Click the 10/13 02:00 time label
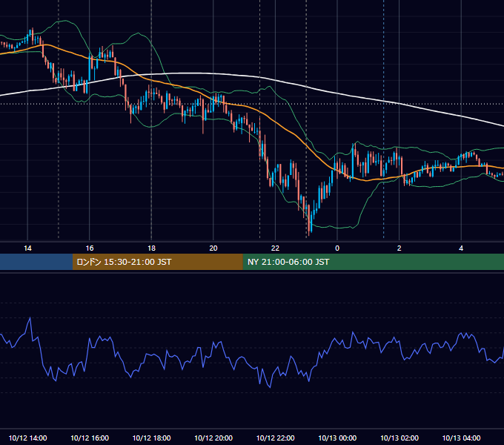Screen dimensions: 504x445 click(x=399, y=438)
